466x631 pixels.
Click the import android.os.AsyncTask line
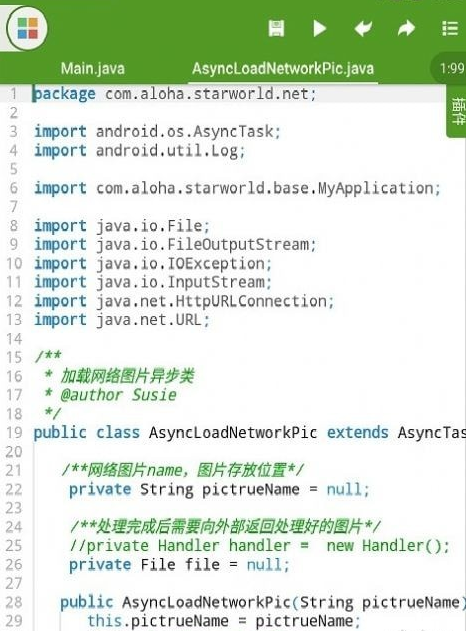pyautogui.click(x=157, y=132)
